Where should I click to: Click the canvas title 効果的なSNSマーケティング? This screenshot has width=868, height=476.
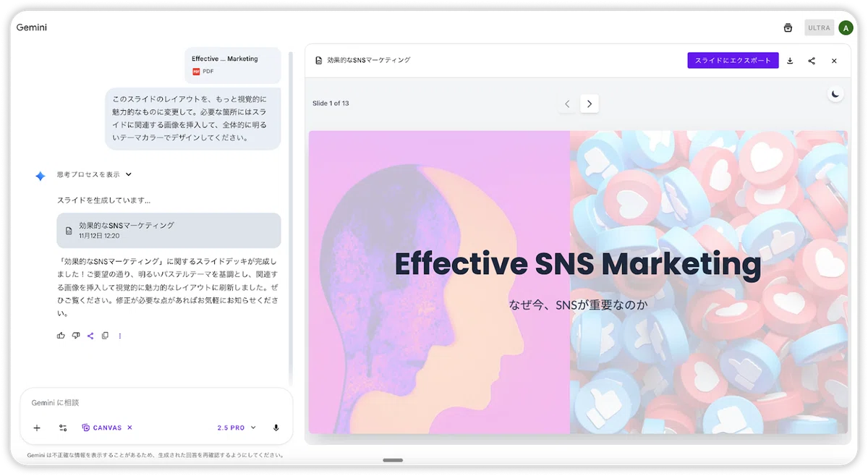click(369, 61)
